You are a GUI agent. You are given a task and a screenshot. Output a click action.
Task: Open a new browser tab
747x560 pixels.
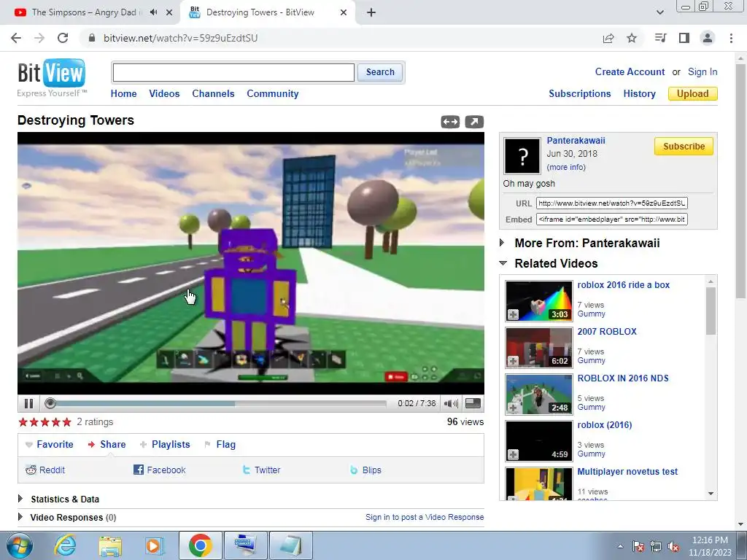coord(371,12)
